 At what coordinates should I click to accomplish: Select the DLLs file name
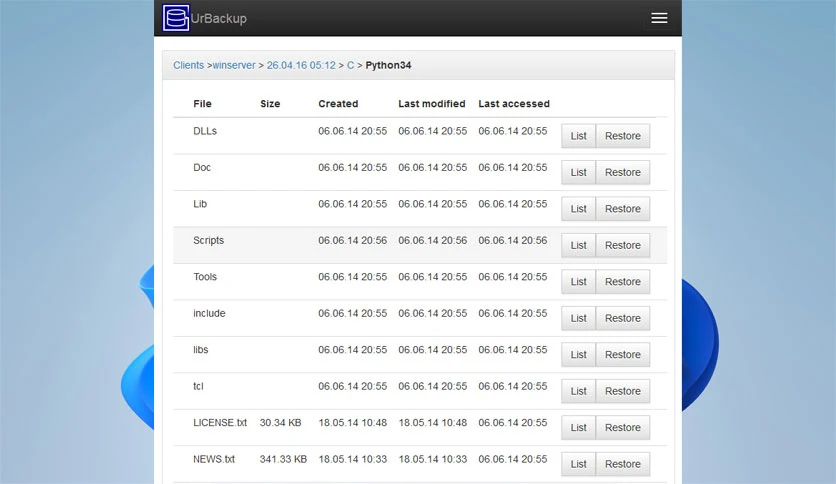pyautogui.click(x=205, y=131)
